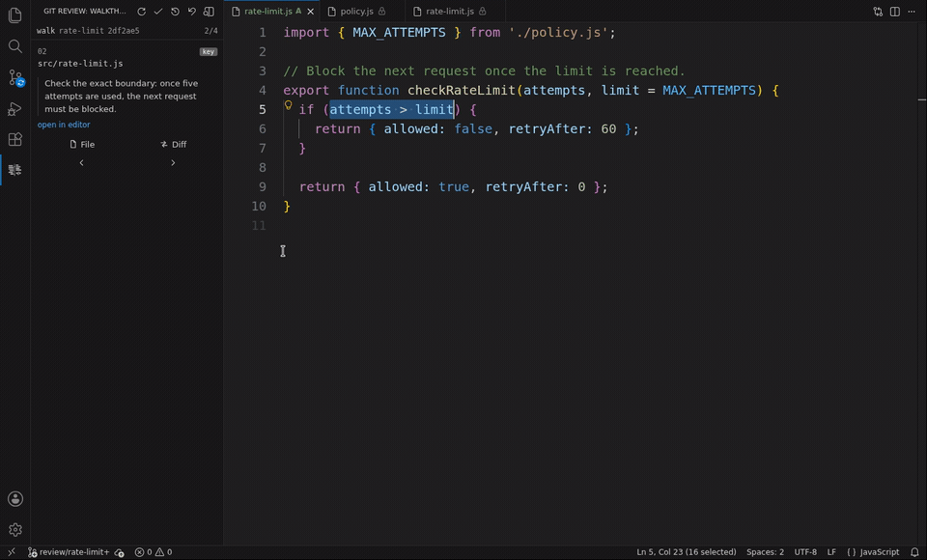Click the side-panel layout icon in Git Review header
This screenshot has height=560, width=927.
tap(209, 12)
